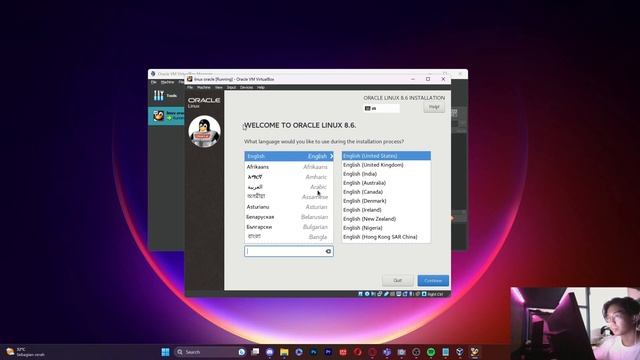Open Photoshop from the taskbar
The height and width of the screenshot is (360, 640).
(x=313, y=352)
